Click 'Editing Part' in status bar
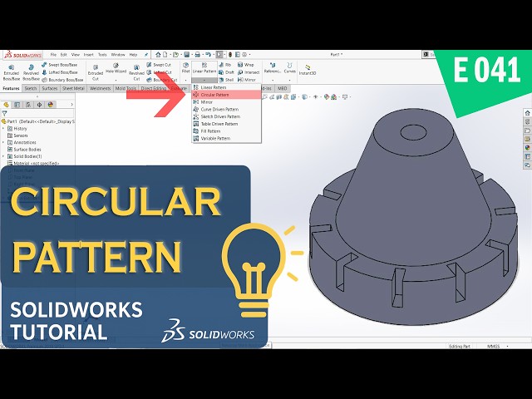Screen dimensions: 532x399 pos(460,346)
